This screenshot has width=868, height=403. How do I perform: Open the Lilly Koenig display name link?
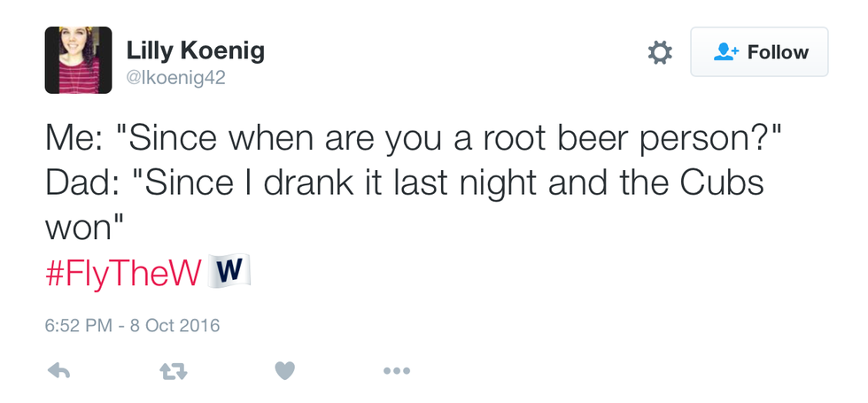(x=195, y=51)
